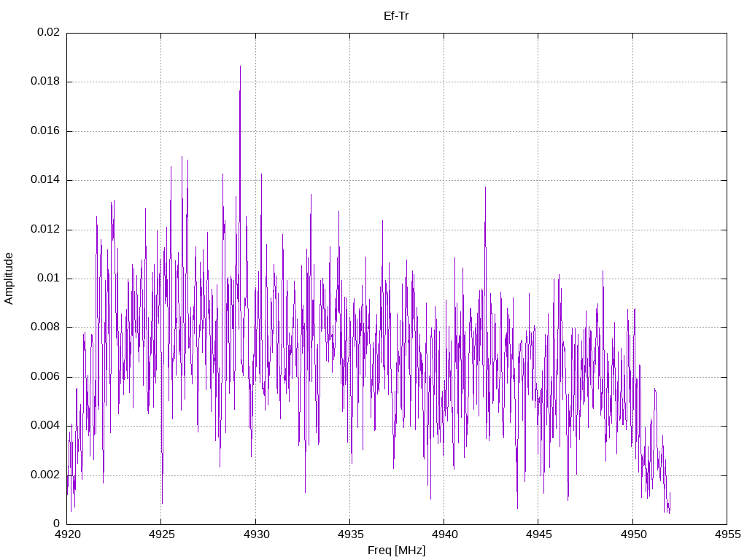Click y-axis tick label 0.012
Image resolution: width=747 pixels, height=560 pixels.
coord(45,229)
